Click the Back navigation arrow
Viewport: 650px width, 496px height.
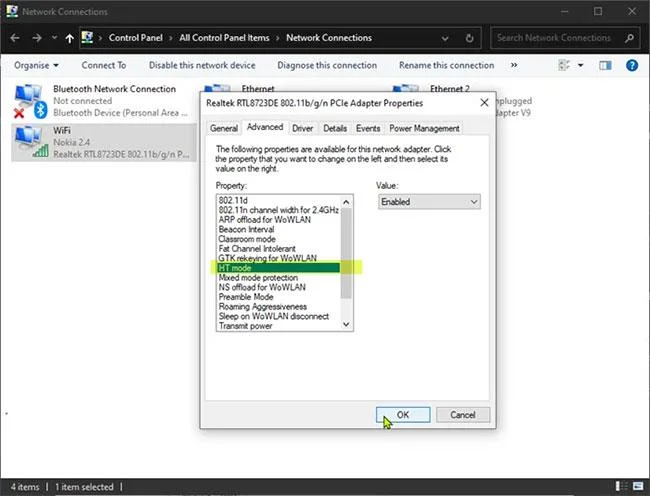[x=15, y=38]
